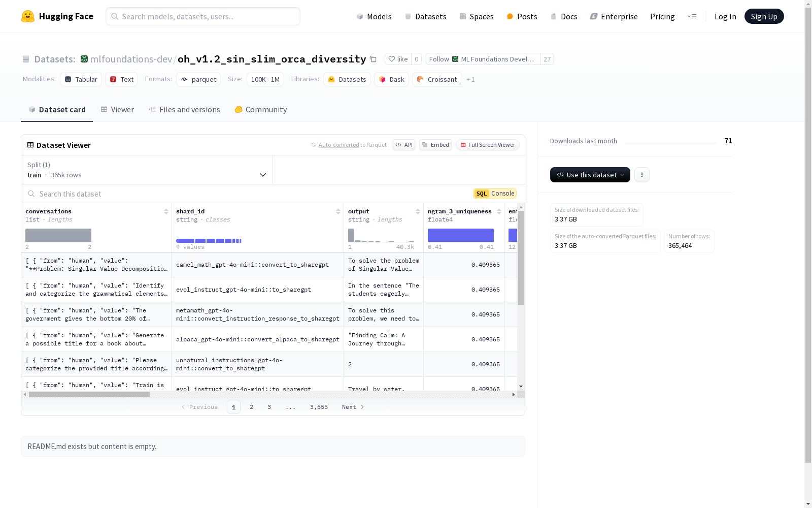Screen dimensions: 812x508
Task: Select the parquet format tag
Action: [198, 79]
